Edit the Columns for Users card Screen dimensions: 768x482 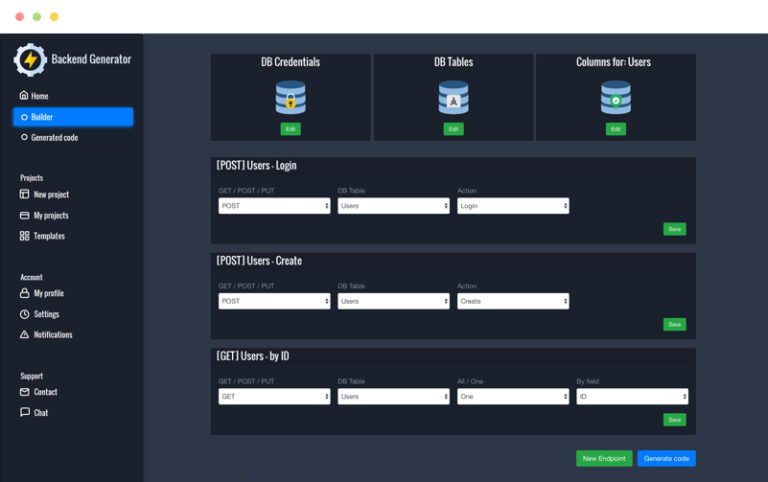[x=615, y=129]
